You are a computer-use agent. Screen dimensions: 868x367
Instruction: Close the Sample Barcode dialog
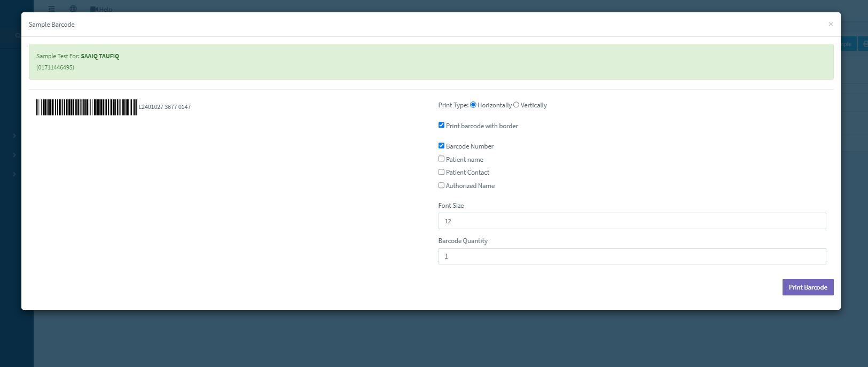(830, 24)
